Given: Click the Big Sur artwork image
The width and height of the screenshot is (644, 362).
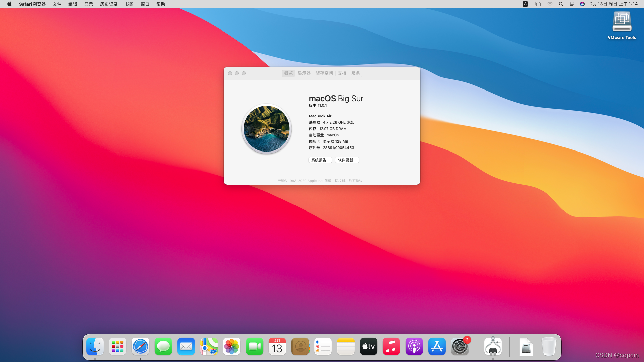Looking at the screenshot, I should (x=266, y=129).
